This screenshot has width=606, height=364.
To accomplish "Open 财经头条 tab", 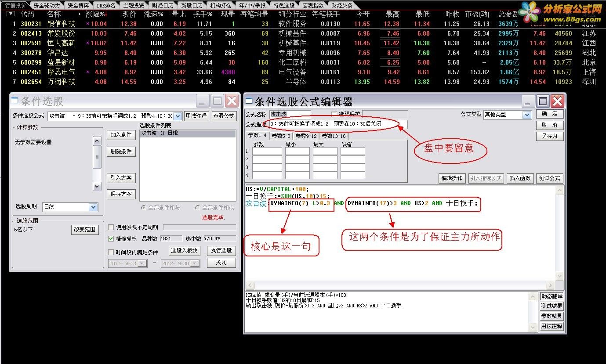I will [x=342, y=5].
